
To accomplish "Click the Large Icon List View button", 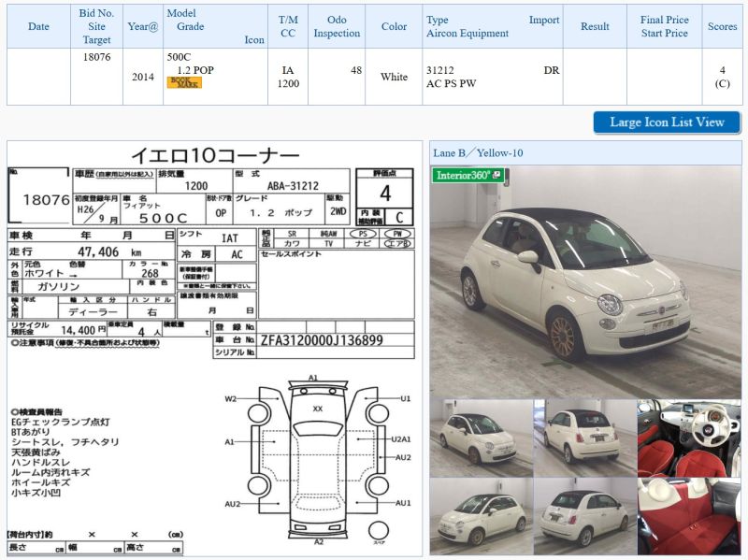I will (x=667, y=122).
